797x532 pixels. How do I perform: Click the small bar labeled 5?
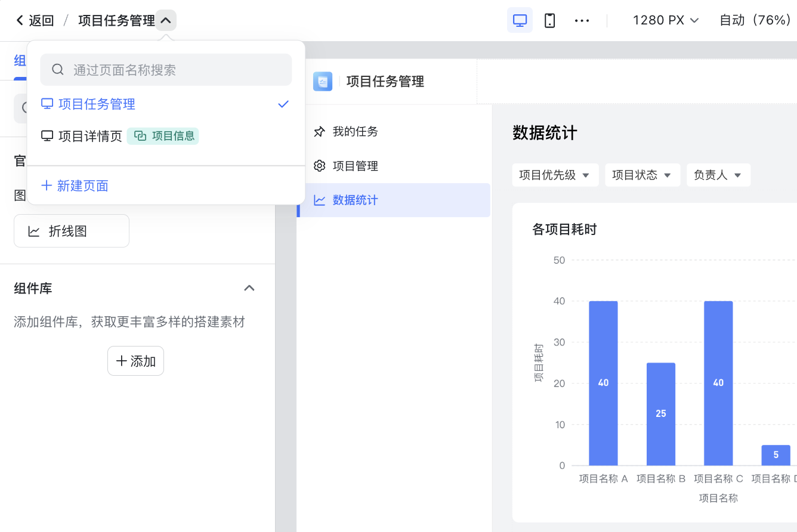776,455
